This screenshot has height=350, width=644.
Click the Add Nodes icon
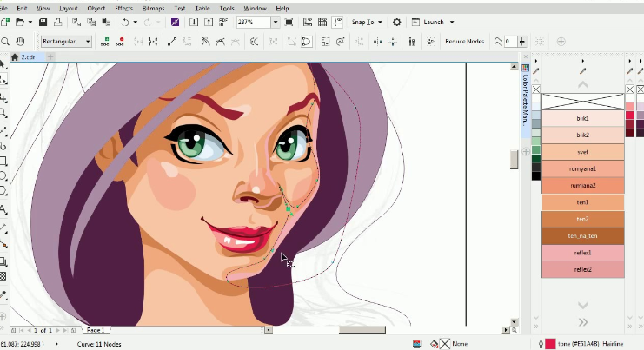tap(106, 41)
